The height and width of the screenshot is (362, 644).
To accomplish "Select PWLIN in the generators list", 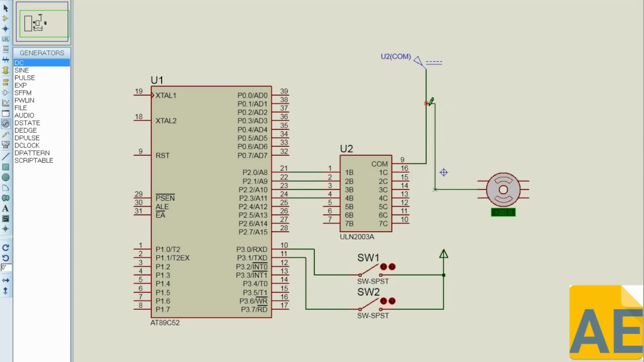I will (42, 101).
